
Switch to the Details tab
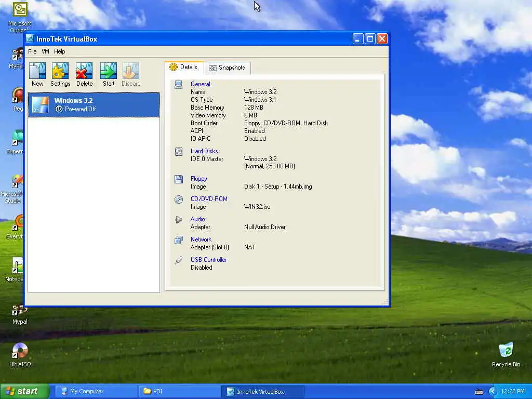pos(184,67)
